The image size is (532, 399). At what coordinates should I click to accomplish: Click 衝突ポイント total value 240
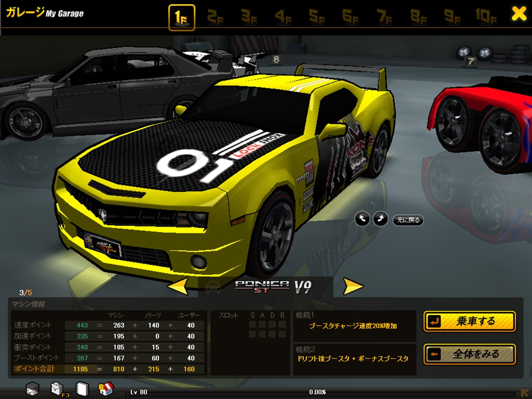click(82, 347)
